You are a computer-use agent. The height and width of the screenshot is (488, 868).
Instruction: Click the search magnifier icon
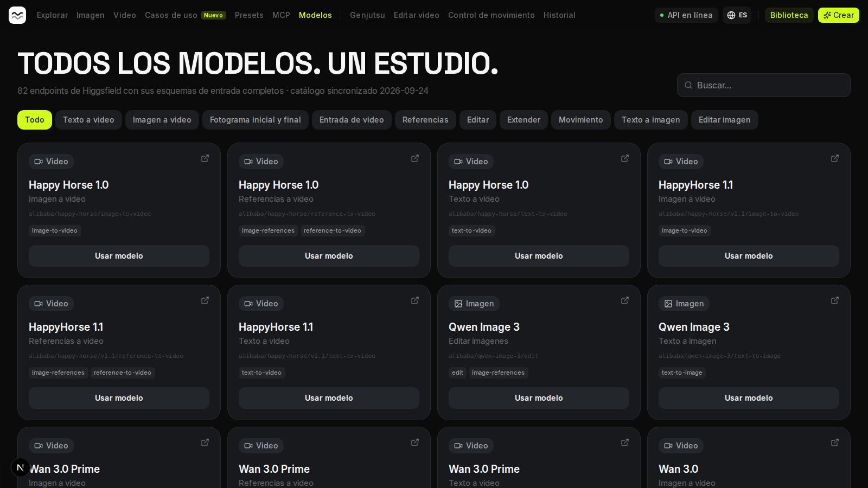[x=688, y=85]
